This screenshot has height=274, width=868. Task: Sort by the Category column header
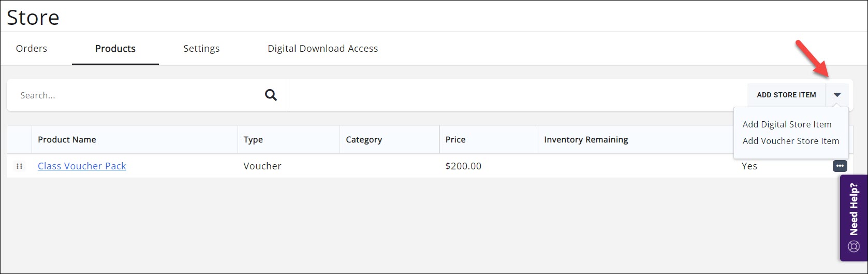click(x=364, y=140)
